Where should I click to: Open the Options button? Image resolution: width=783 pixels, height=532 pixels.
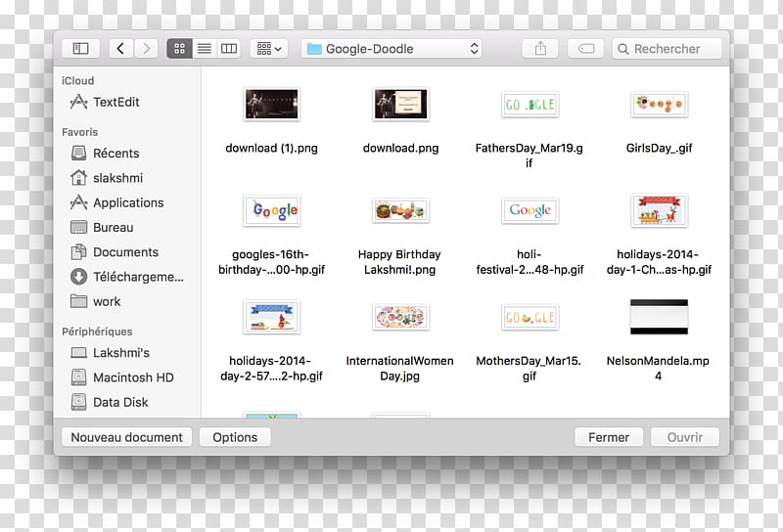click(235, 437)
